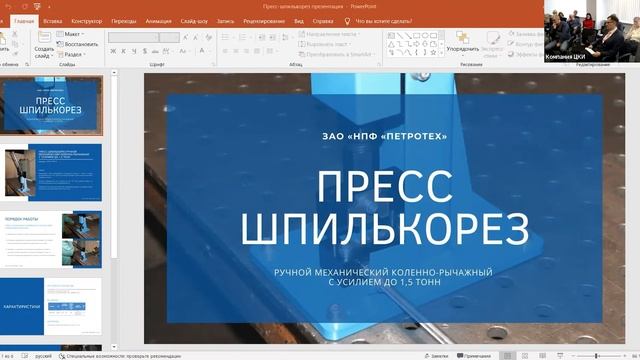Toggle strikethrough abc formatting
The height and width of the screenshot is (360, 640).
[x=155, y=51]
